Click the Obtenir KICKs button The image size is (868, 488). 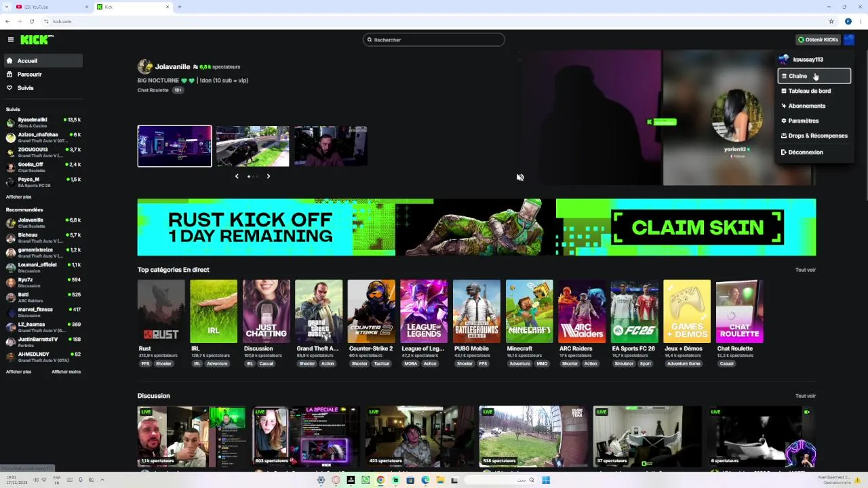[818, 40]
